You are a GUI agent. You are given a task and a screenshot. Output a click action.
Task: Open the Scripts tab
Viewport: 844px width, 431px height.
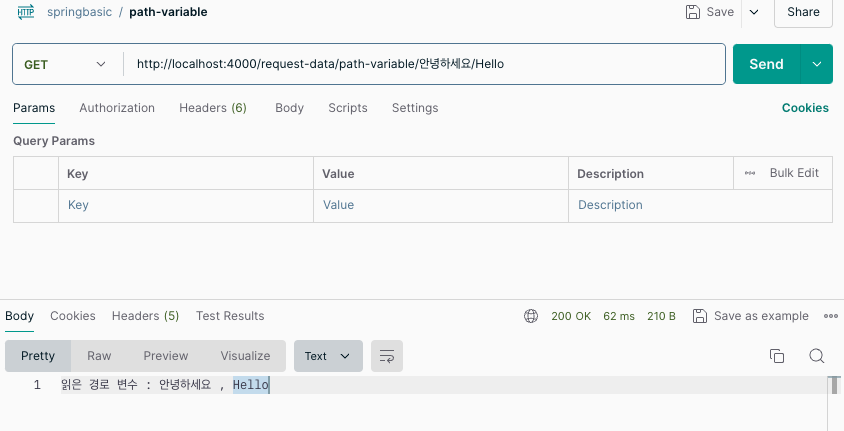pyautogui.click(x=348, y=108)
